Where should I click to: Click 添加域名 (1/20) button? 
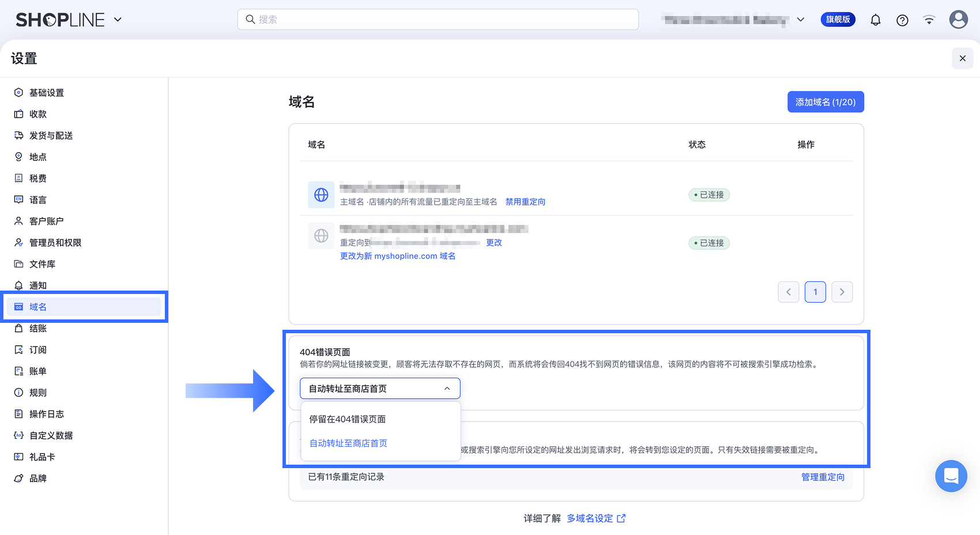tap(826, 102)
